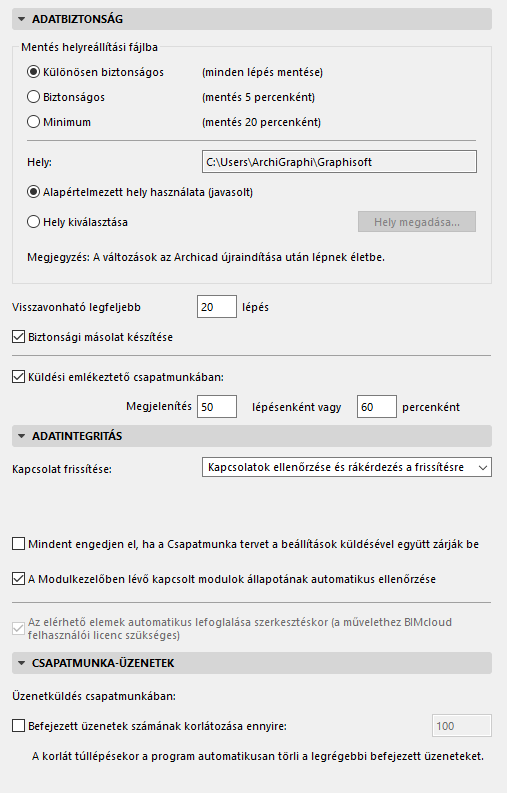Enable Mindent engedjen el checkbox
This screenshot has width=507, height=793.
click(x=18, y=544)
